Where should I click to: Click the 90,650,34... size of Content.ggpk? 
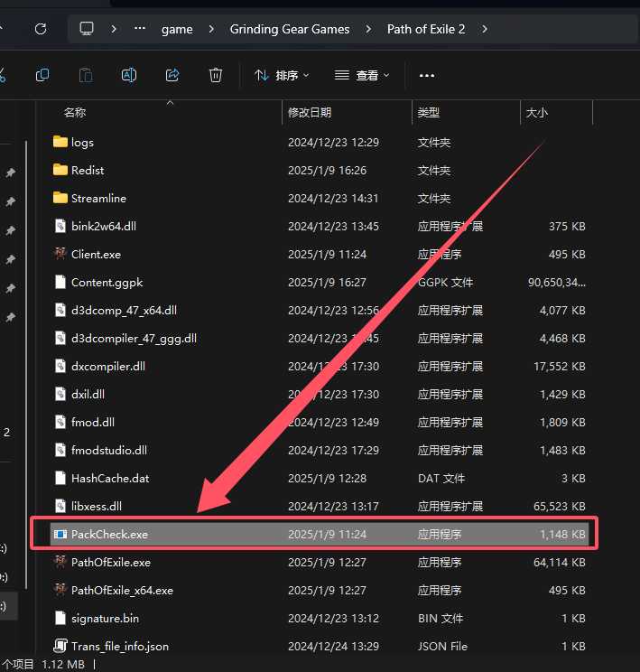[x=556, y=283]
